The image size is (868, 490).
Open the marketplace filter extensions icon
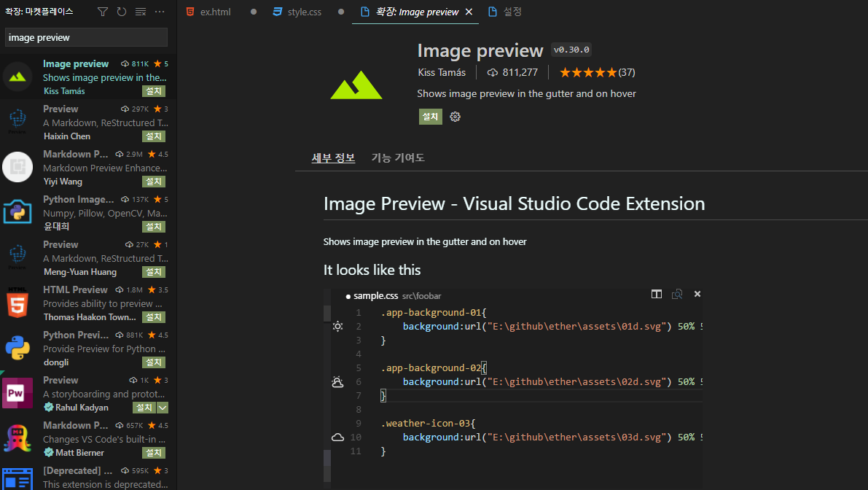point(103,12)
